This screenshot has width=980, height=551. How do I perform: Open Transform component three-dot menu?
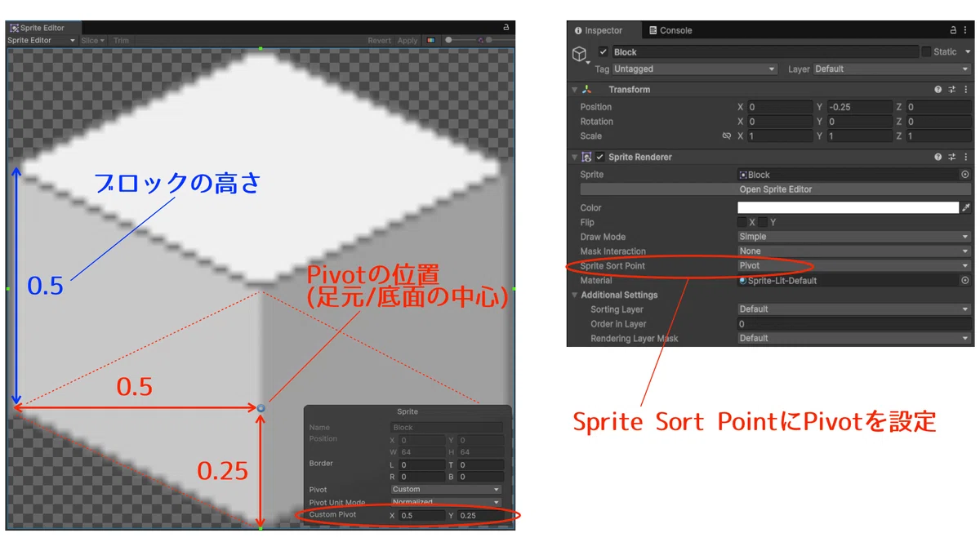click(x=966, y=90)
